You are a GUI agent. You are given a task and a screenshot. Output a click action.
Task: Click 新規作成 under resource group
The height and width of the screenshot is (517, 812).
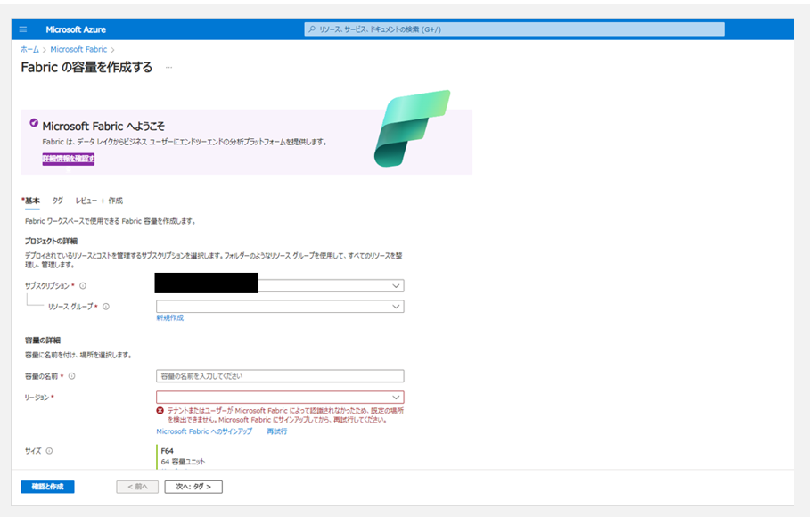(170, 317)
